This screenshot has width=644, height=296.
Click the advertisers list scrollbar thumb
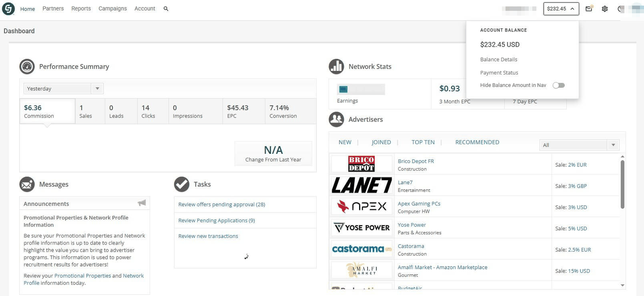622,184
